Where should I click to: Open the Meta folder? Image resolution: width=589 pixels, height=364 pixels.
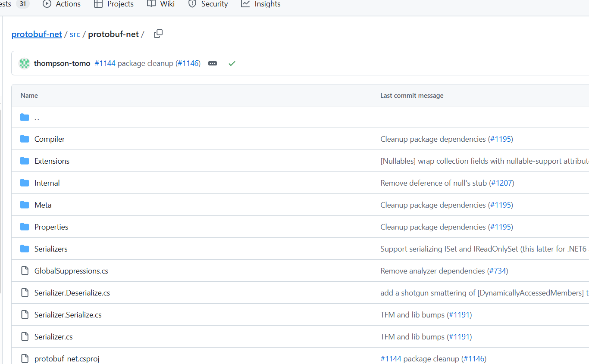(x=43, y=205)
